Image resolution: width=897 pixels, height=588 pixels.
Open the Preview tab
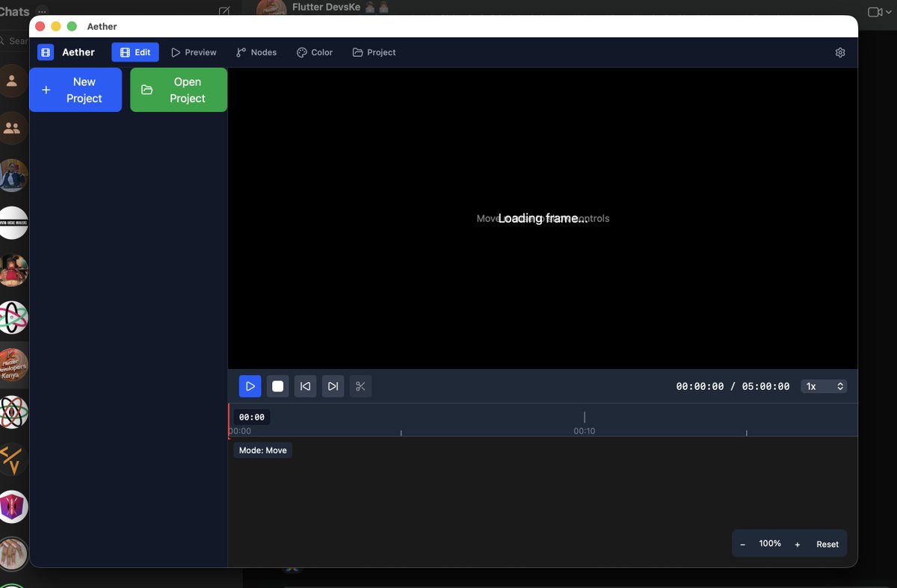(x=194, y=52)
